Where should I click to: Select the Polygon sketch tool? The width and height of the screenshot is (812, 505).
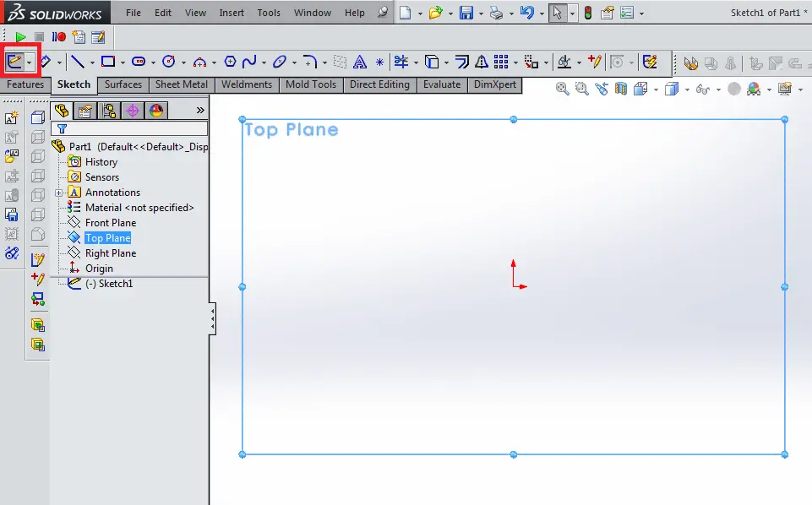coord(230,62)
